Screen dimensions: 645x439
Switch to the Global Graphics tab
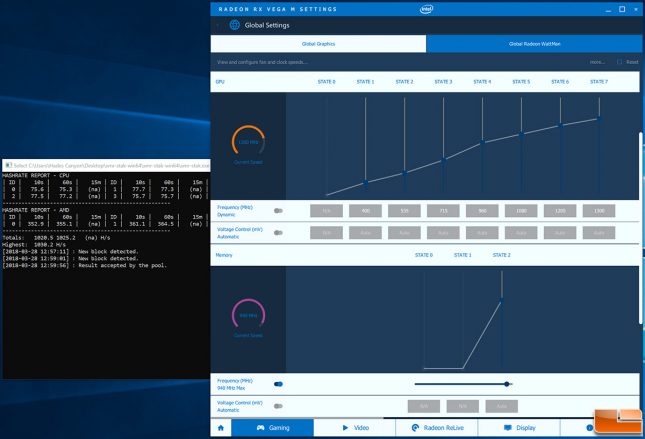(318, 44)
